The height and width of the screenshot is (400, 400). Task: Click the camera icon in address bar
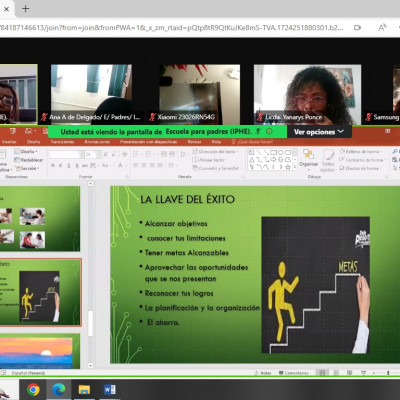(x=357, y=28)
